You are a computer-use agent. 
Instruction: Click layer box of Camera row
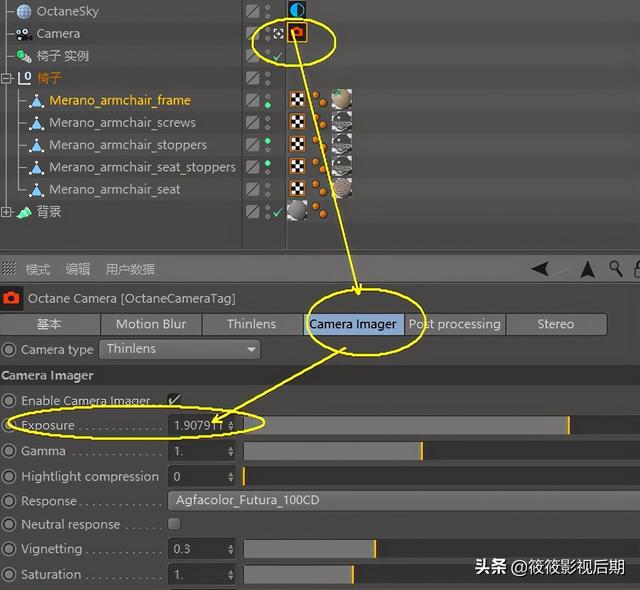coord(252,33)
